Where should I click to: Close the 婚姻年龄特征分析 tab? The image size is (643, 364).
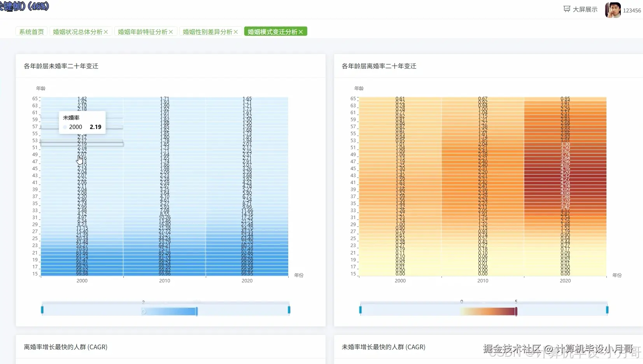[x=171, y=32]
